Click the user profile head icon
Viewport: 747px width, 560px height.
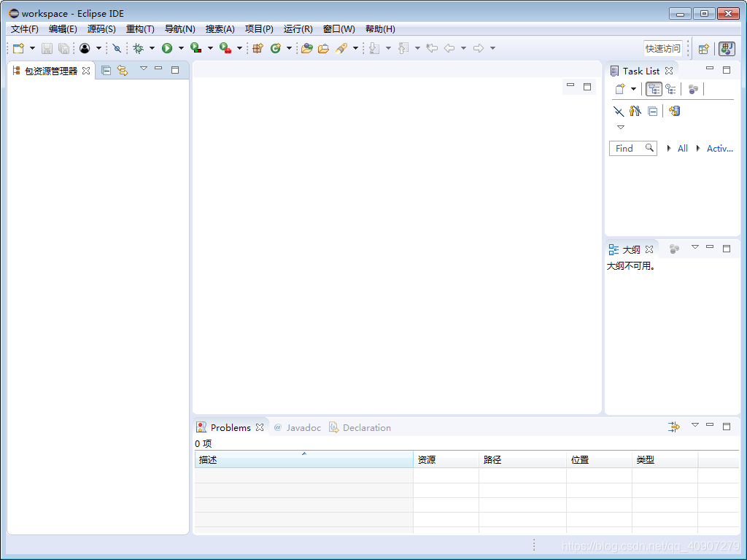point(85,48)
